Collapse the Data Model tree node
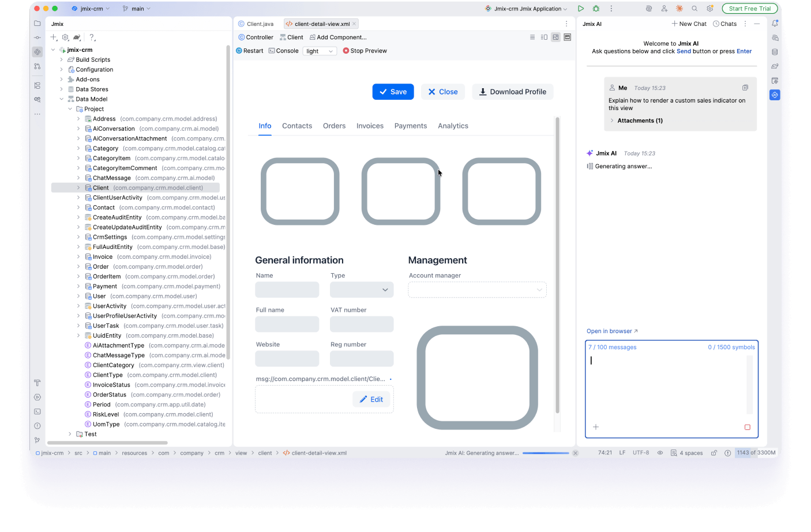Viewport: 811px width, 532px height. pyautogui.click(x=62, y=99)
